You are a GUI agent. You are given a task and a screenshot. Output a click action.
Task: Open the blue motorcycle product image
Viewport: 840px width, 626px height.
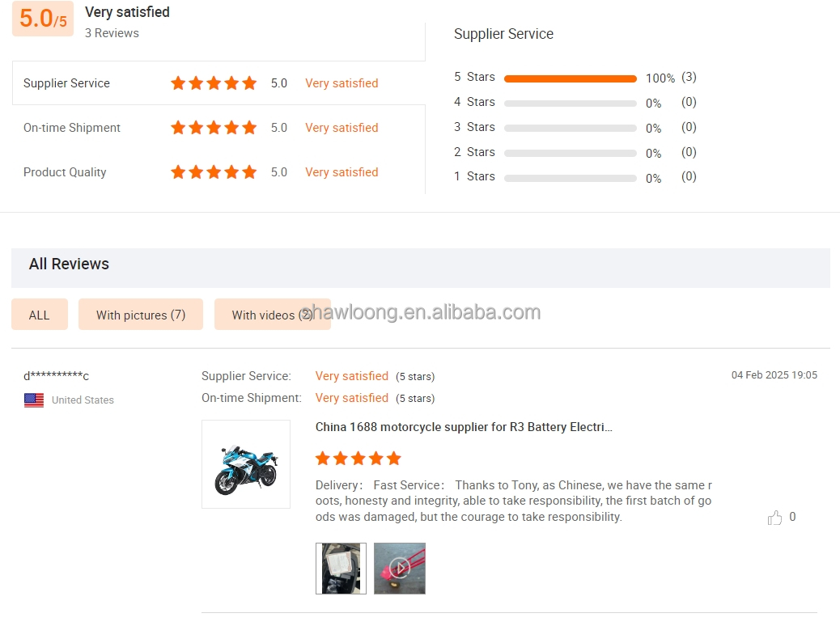[x=246, y=463]
